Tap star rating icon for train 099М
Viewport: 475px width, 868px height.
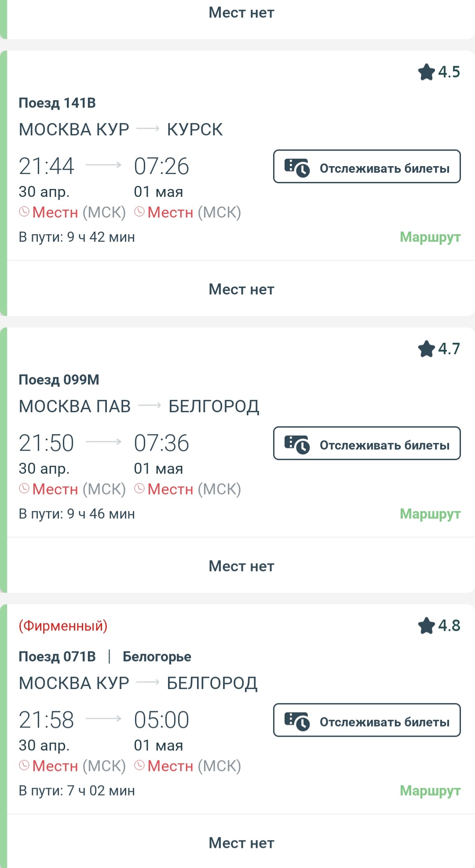[426, 349]
